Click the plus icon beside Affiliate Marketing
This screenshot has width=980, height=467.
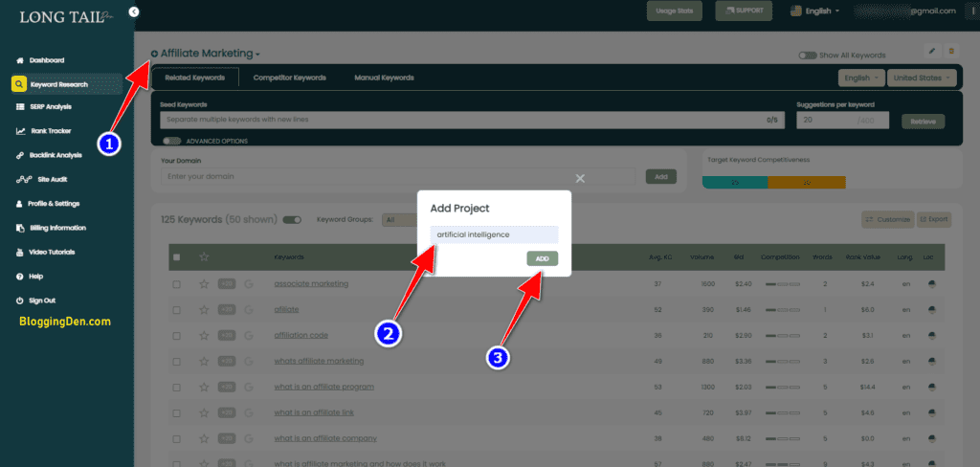[154, 54]
